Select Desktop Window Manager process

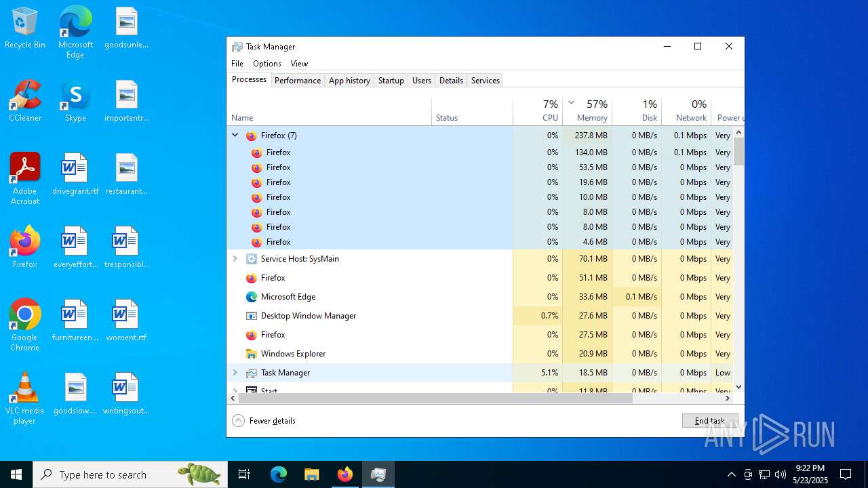480,316
